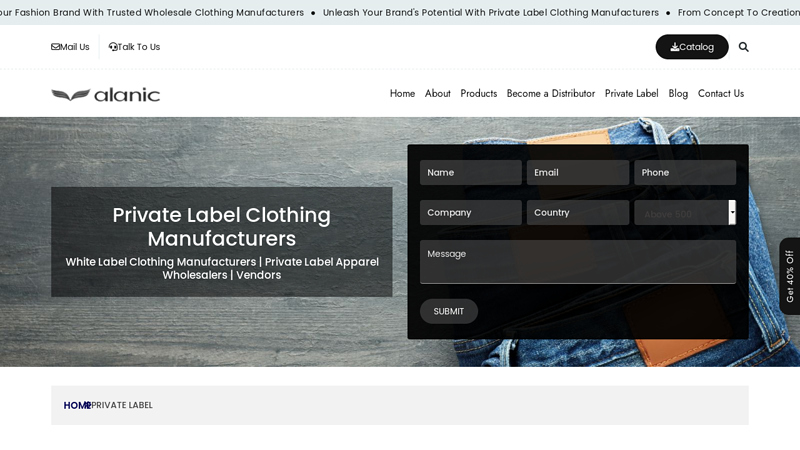
Task: Focus the Message text area
Action: 578,262
